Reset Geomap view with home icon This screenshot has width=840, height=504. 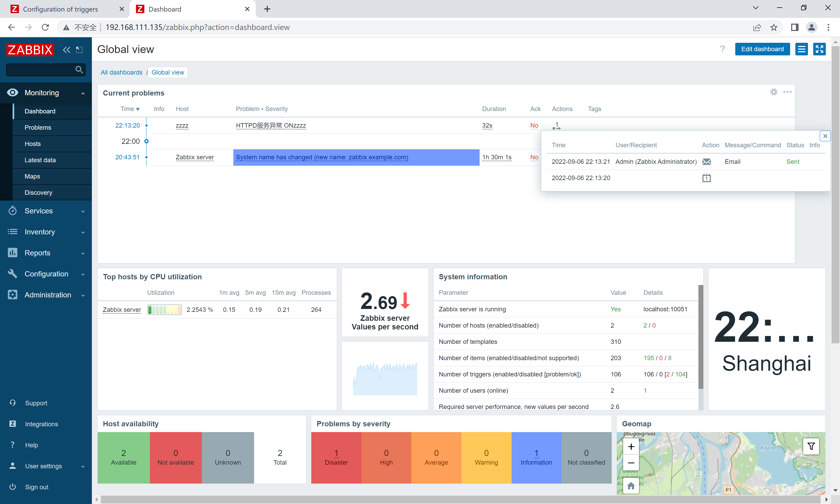(631, 486)
